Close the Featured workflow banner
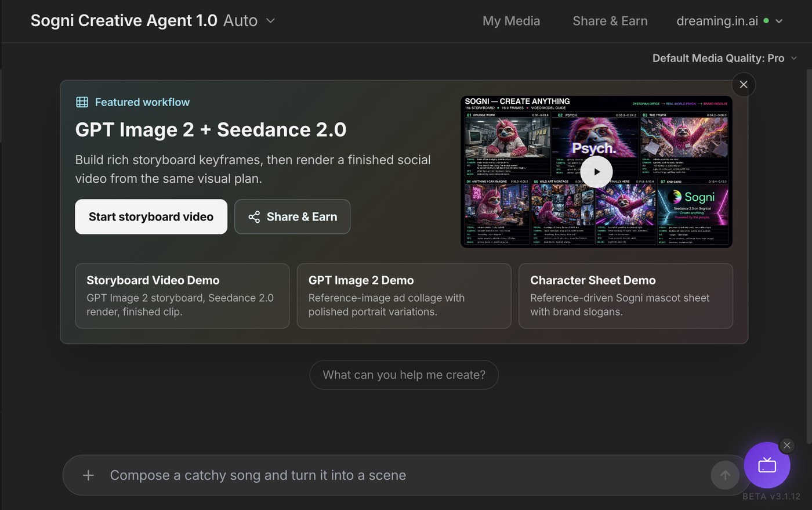The height and width of the screenshot is (510, 812). point(744,85)
